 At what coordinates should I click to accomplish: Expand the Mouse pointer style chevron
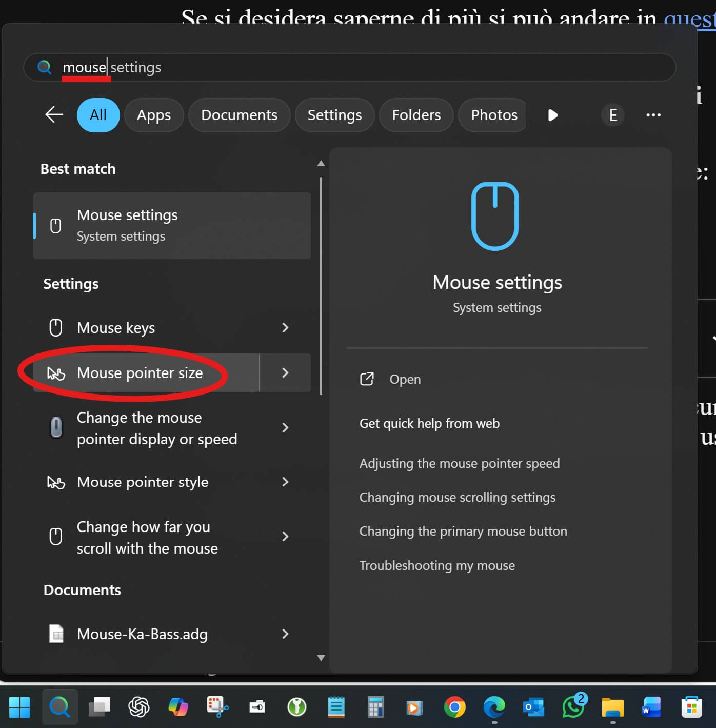tap(285, 482)
